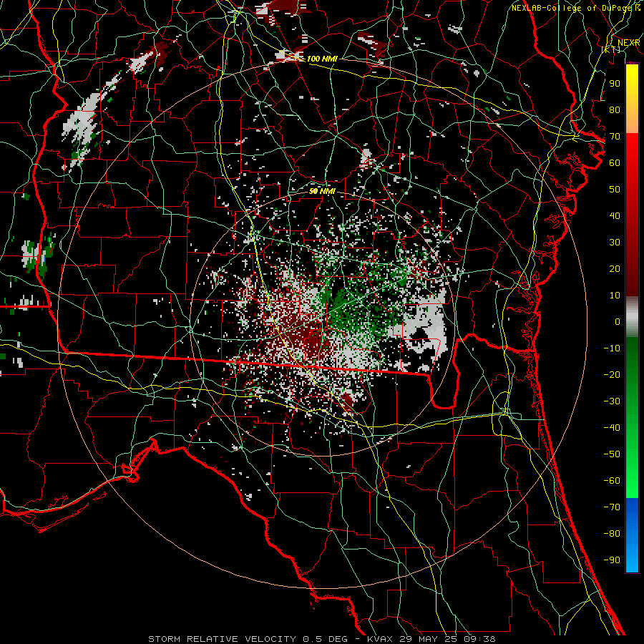
Task: Click the "50 NMI" range ring label
Action: click(x=322, y=191)
